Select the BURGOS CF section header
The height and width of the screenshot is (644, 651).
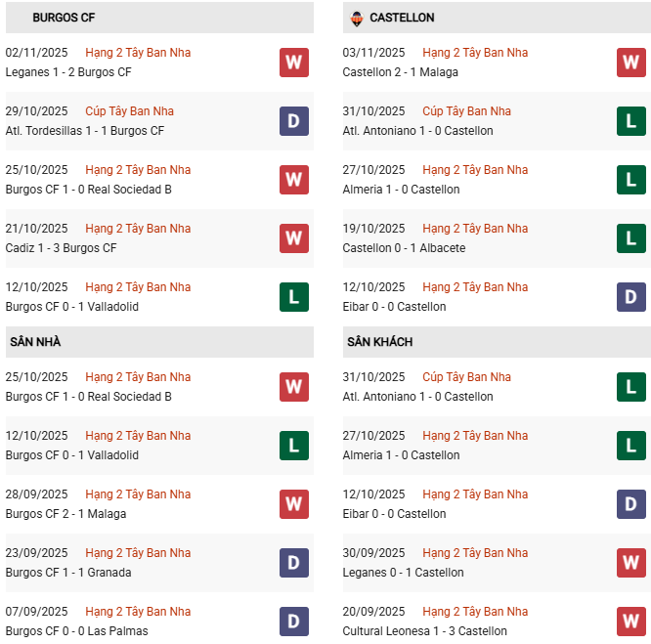click(x=64, y=18)
